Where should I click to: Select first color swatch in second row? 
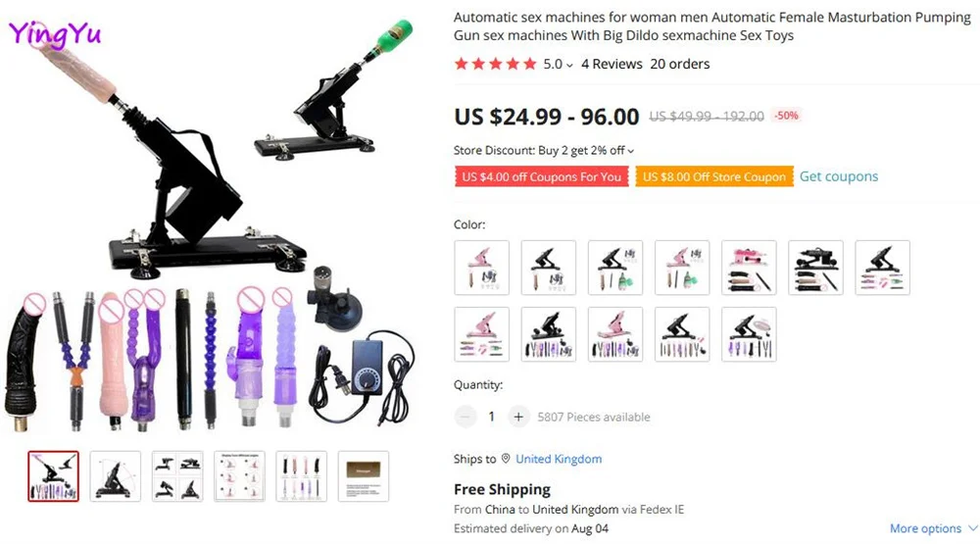481,334
